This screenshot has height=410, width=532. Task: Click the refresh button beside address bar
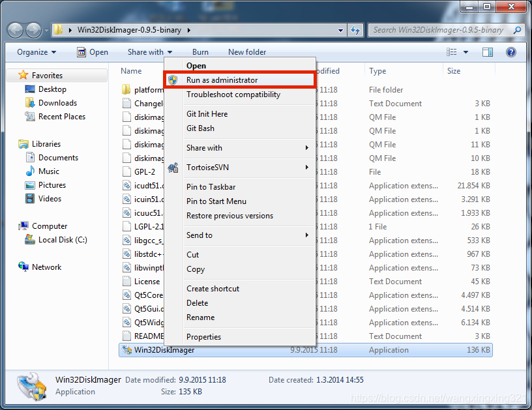click(355, 30)
